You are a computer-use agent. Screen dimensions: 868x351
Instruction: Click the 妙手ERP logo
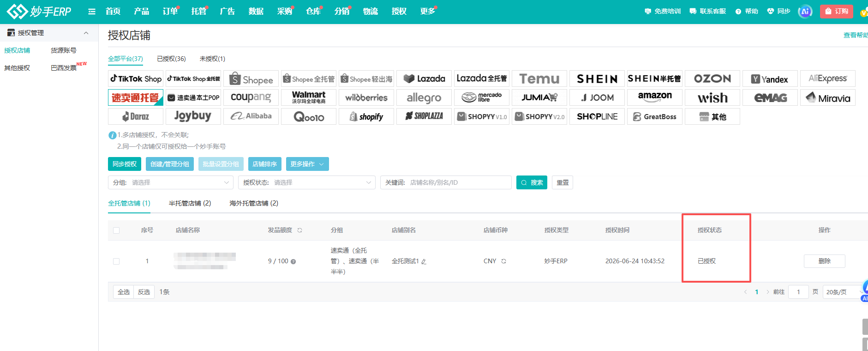[x=39, y=11]
